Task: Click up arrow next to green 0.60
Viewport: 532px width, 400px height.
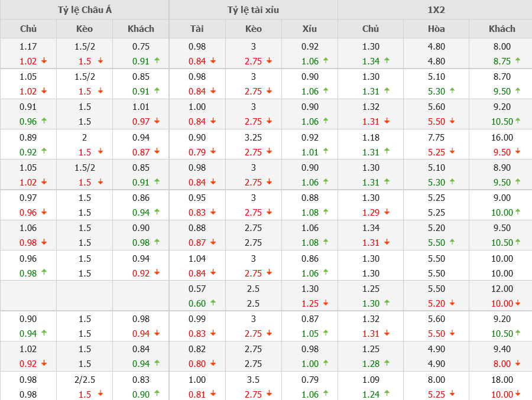Action: 213,303
